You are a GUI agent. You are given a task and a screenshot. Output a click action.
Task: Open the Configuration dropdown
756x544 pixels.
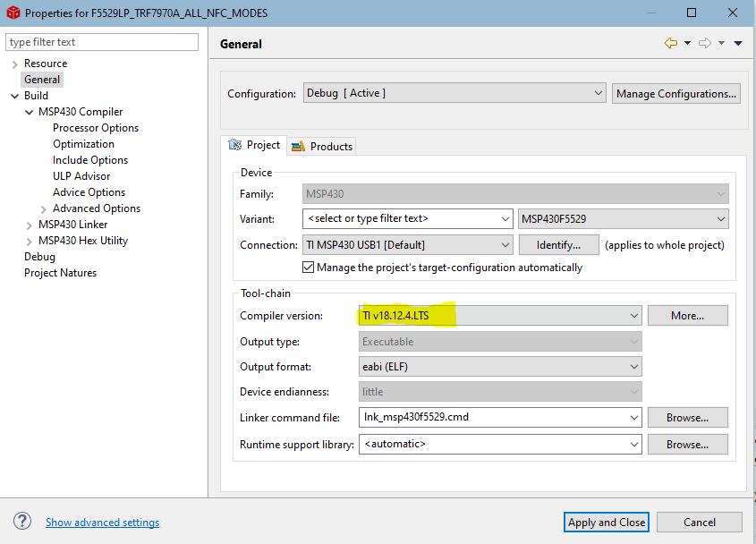point(454,93)
